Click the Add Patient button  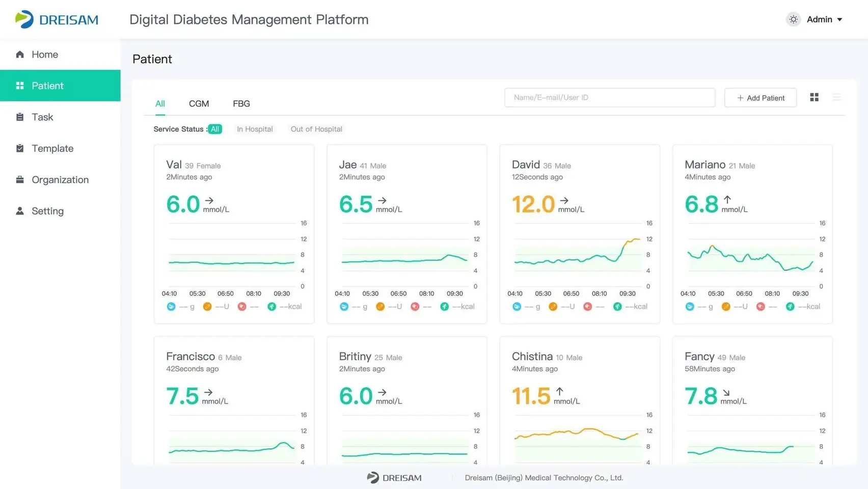point(761,98)
